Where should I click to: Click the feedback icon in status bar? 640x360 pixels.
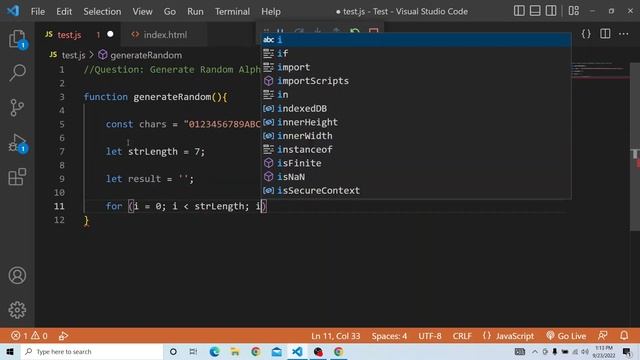602,336
